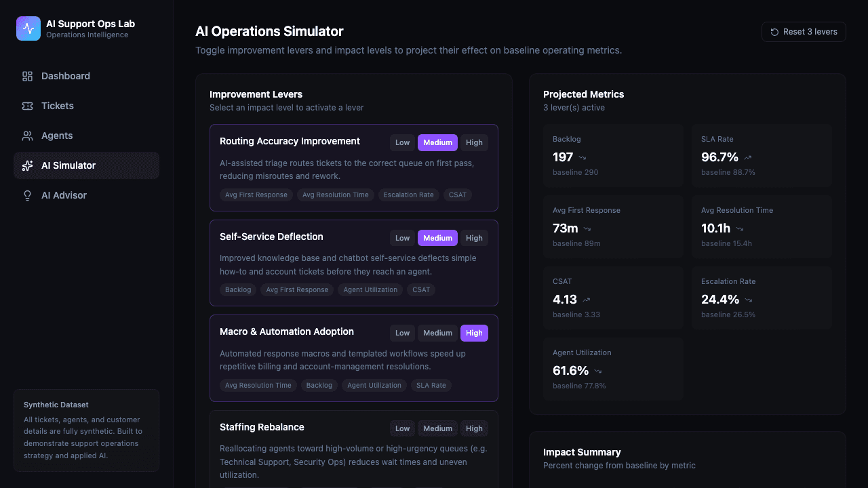This screenshot has width=868, height=488.
Task: Click the '3 lever(s) active' status text
Action: [574, 108]
